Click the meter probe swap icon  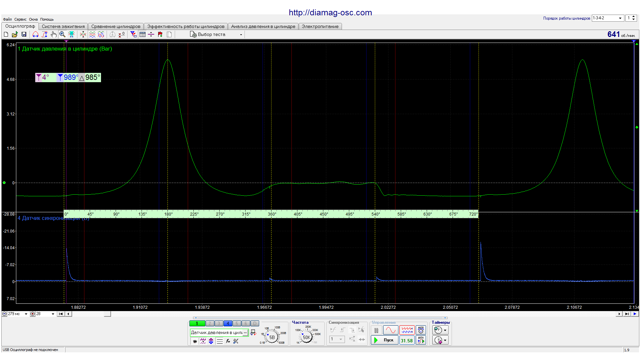[253, 332]
